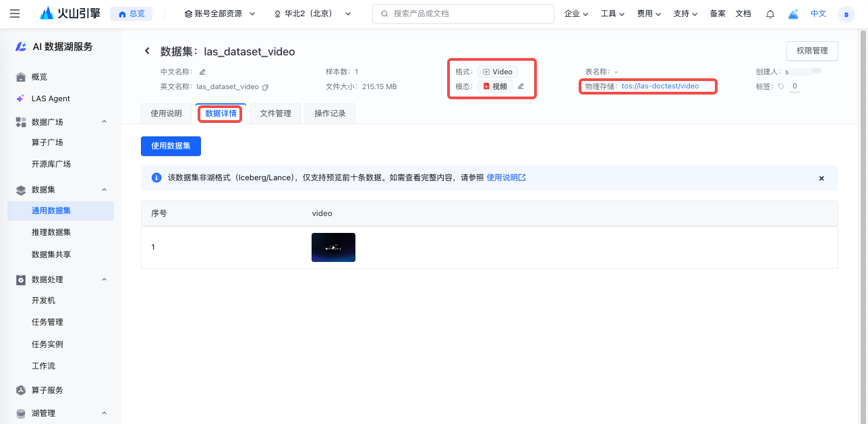This screenshot has width=868, height=424.
Task: Click the 视频 modality tag
Action: coord(495,86)
